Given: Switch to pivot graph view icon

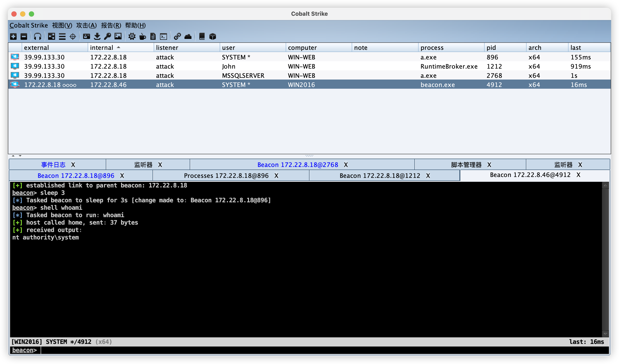Looking at the screenshot, I should coord(51,36).
